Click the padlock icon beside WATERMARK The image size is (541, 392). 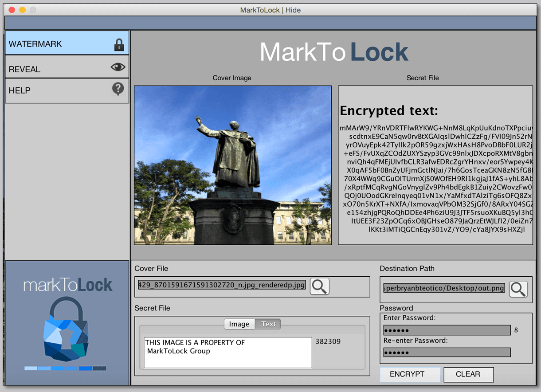tap(118, 44)
